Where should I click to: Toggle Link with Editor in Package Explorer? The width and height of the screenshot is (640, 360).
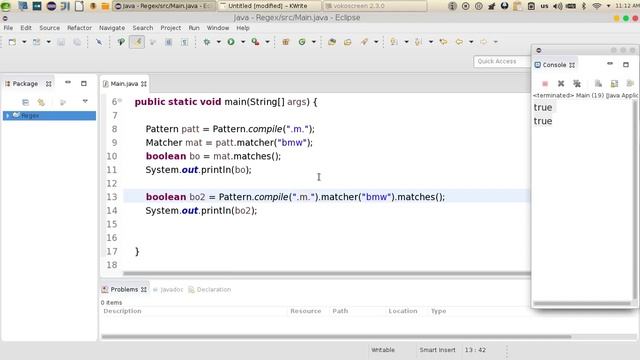[x=41, y=102]
